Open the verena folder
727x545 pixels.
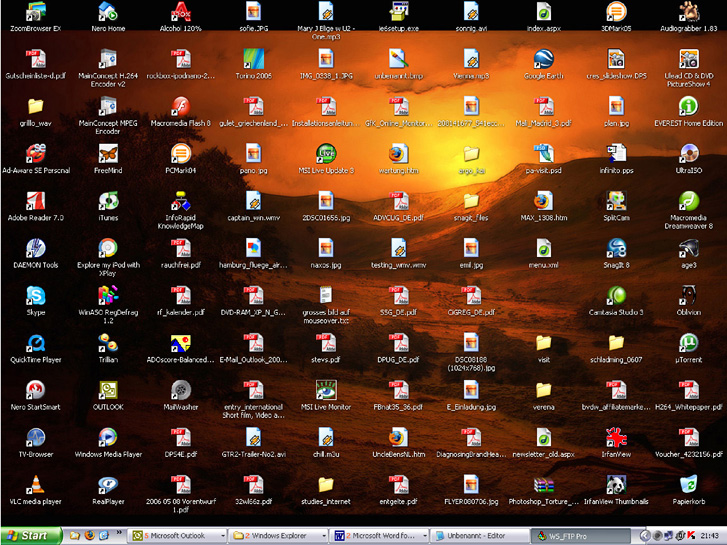(x=543, y=390)
